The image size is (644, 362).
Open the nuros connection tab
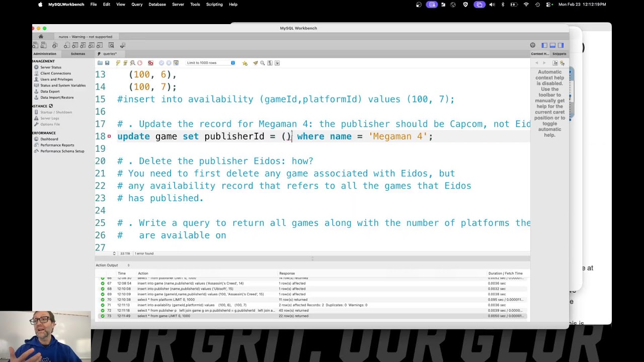(85, 37)
